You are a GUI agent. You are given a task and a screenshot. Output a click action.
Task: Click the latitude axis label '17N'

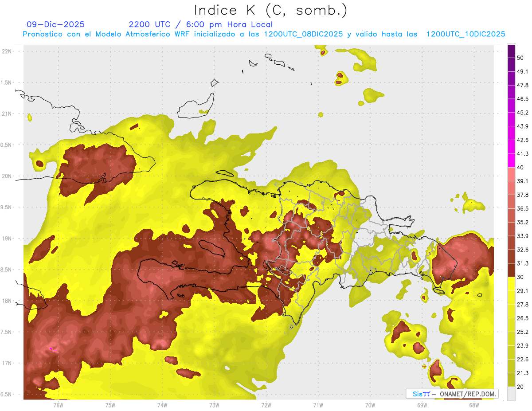click(7, 363)
